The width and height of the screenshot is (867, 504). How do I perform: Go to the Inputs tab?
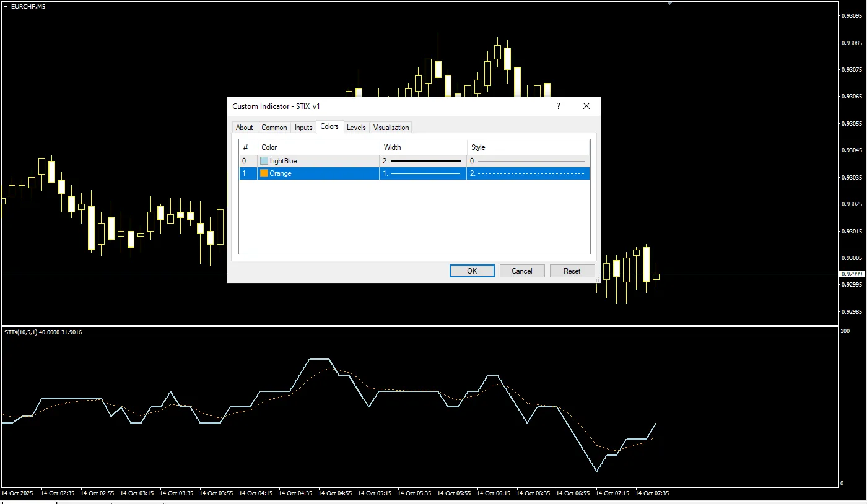coord(303,128)
